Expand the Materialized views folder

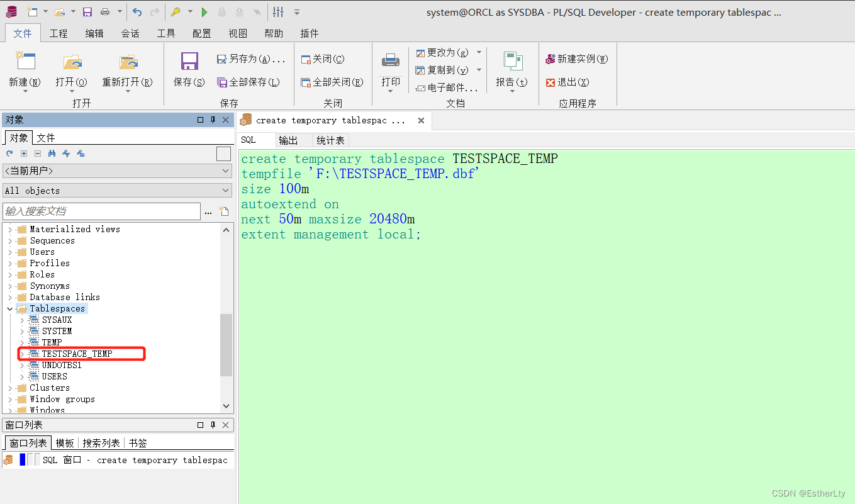coord(10,230)
